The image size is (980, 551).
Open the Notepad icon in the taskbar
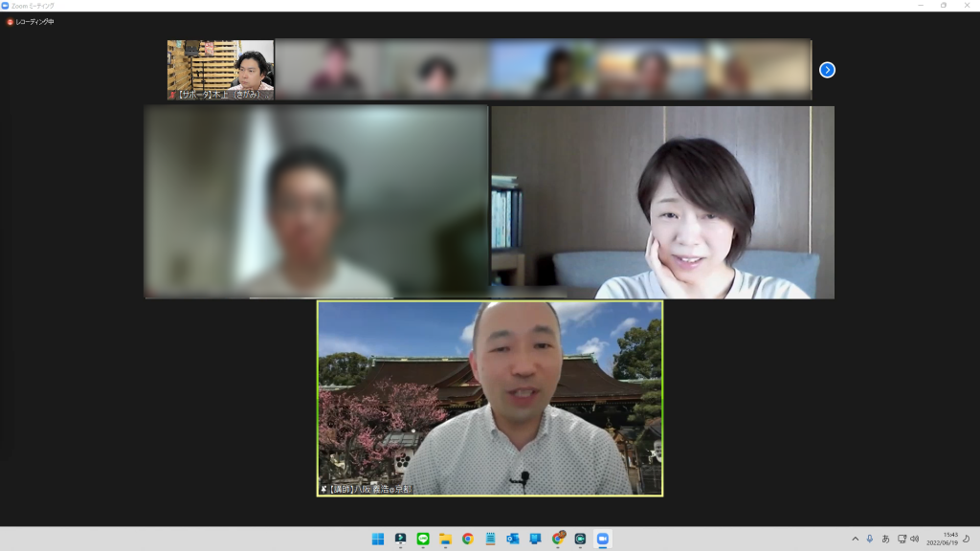[490, 539]
